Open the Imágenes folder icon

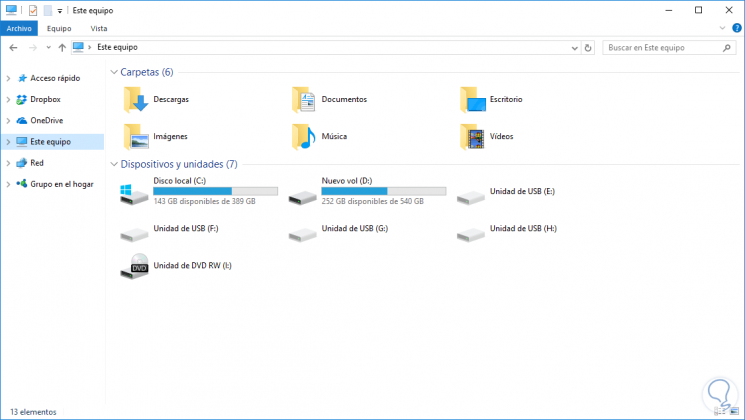click(136, 137)
